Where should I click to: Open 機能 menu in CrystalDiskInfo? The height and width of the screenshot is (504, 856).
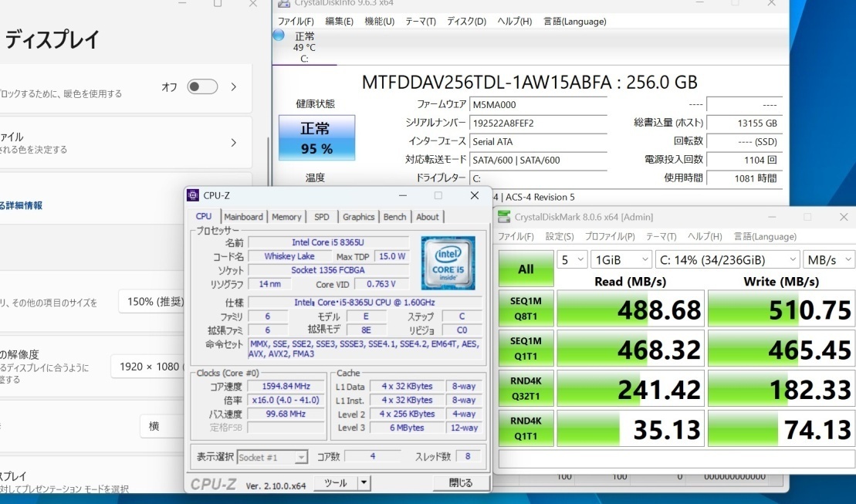380,22
